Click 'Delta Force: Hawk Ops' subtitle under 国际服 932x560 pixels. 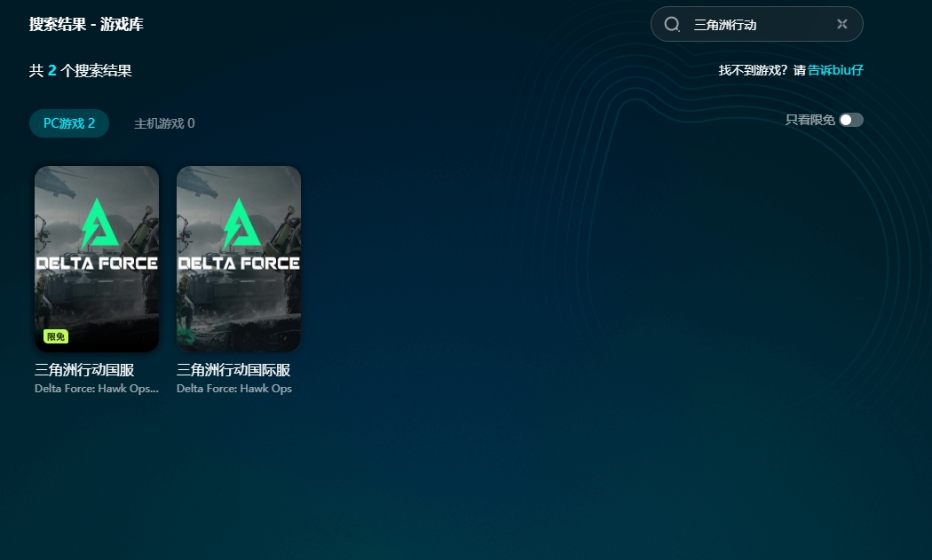pyautogui.click(x=234, y=388)
